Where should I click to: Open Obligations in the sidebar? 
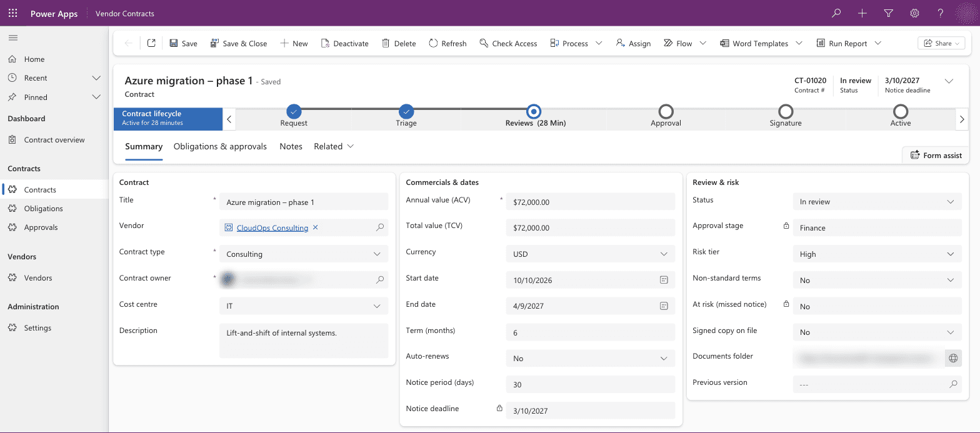pyautogui.click(x=54, y=209)
